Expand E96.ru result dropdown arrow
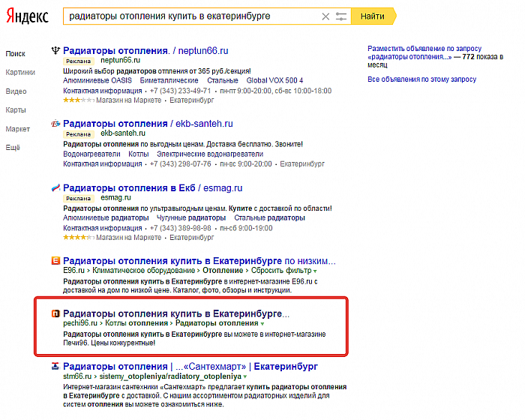 [x=315, y=271]
